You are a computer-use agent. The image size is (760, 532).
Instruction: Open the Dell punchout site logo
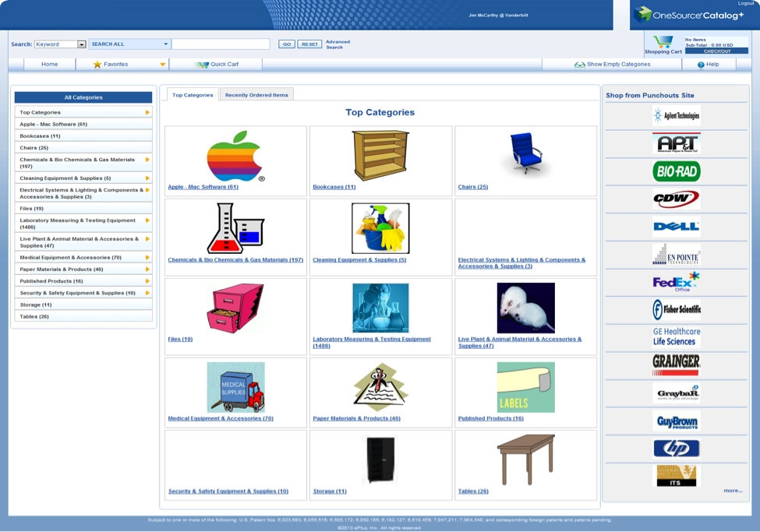click(x=676, y=227)
